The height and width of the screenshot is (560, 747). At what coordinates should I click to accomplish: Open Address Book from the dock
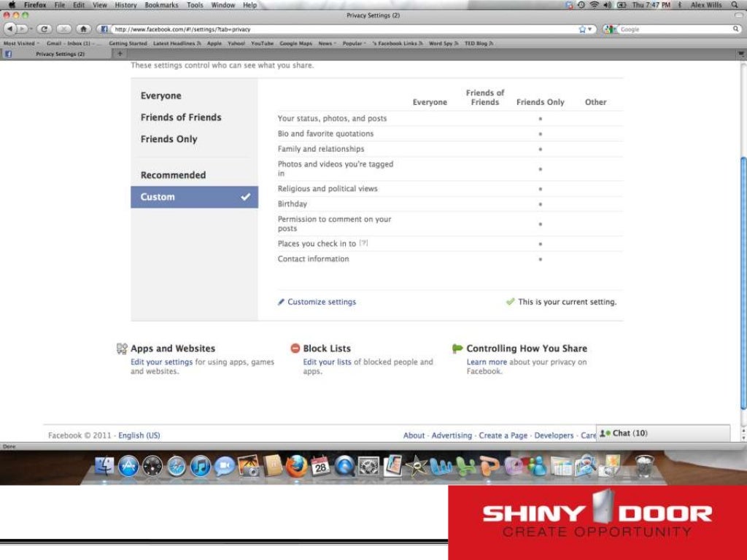tap(273, 466)
